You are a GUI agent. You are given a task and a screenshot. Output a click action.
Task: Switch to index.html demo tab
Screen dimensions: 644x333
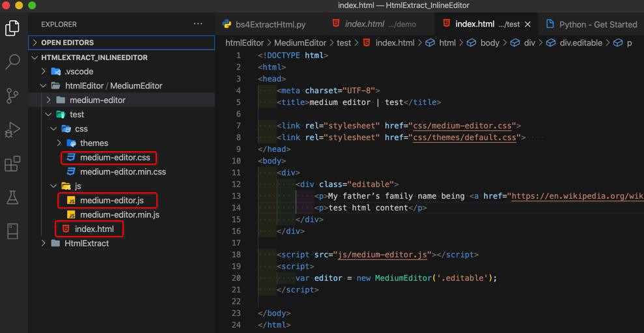(378, 24)
